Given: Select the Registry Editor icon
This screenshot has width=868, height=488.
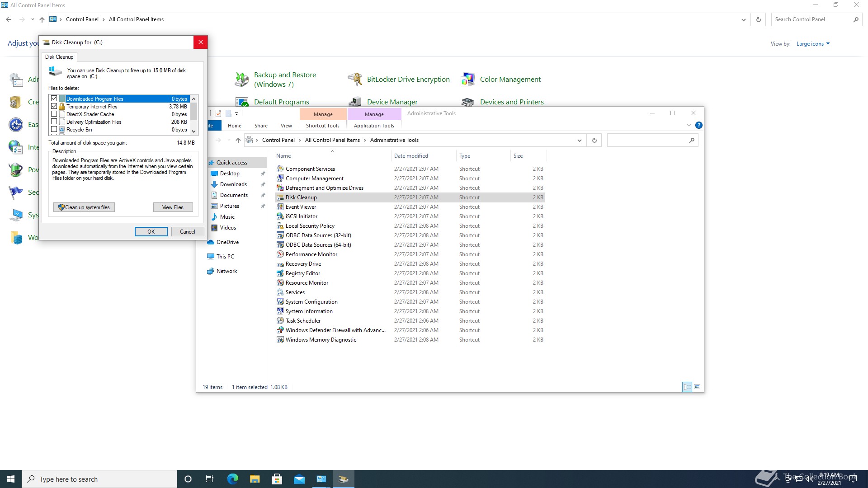Looking at the screenshot, I should pos(280,273).
